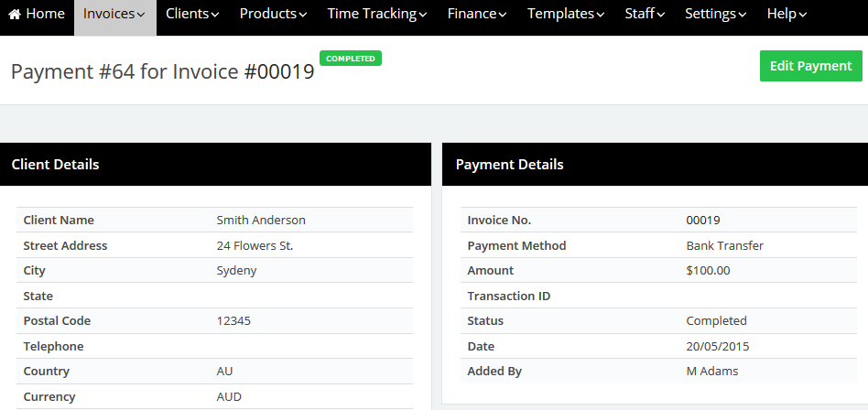Image resolution: width=868 pixels, height=410 pixels.
Task: Click invoice number 00019 in Payment Details
Action: click(x=702, y=221)
